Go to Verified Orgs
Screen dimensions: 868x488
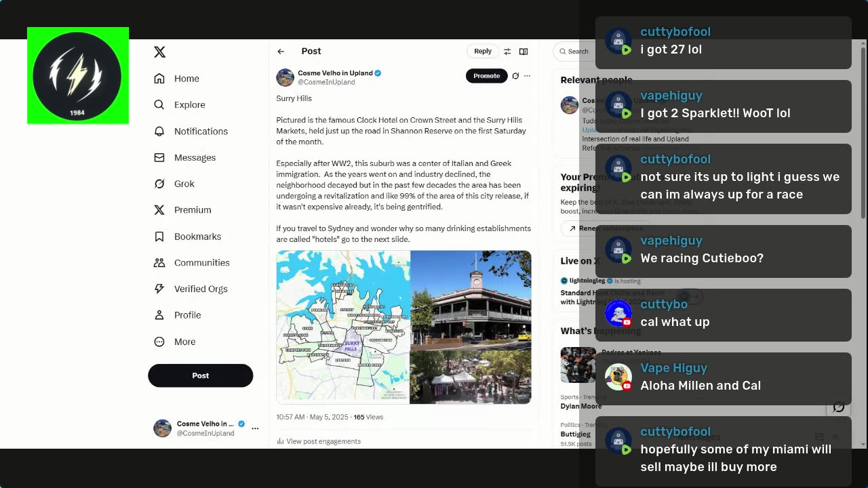(191, 289)
